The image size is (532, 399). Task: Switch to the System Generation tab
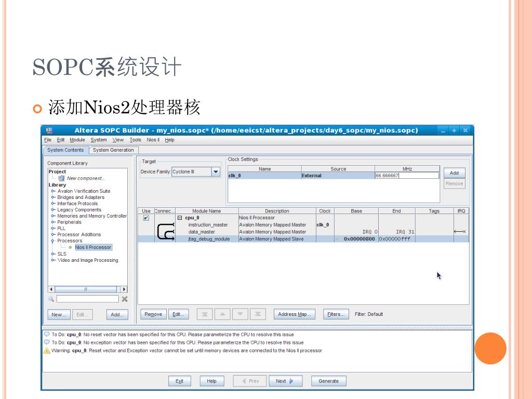(x=113, y=150)
